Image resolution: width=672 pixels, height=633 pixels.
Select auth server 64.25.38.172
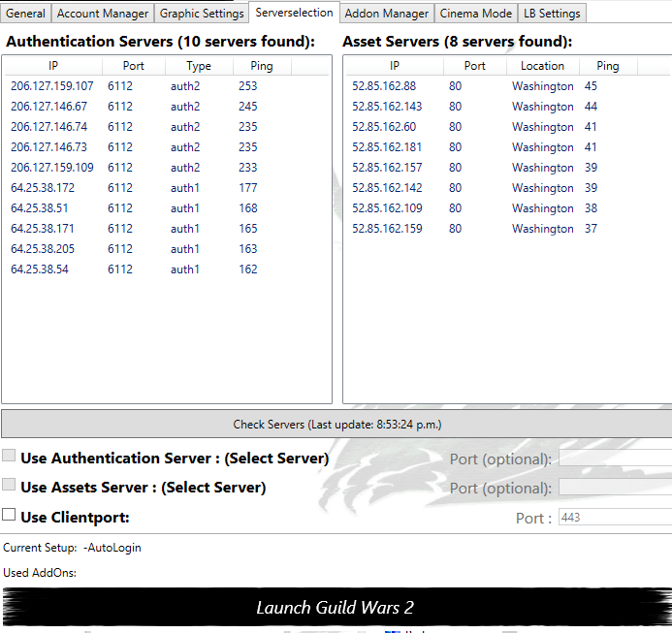coord(167,188)
